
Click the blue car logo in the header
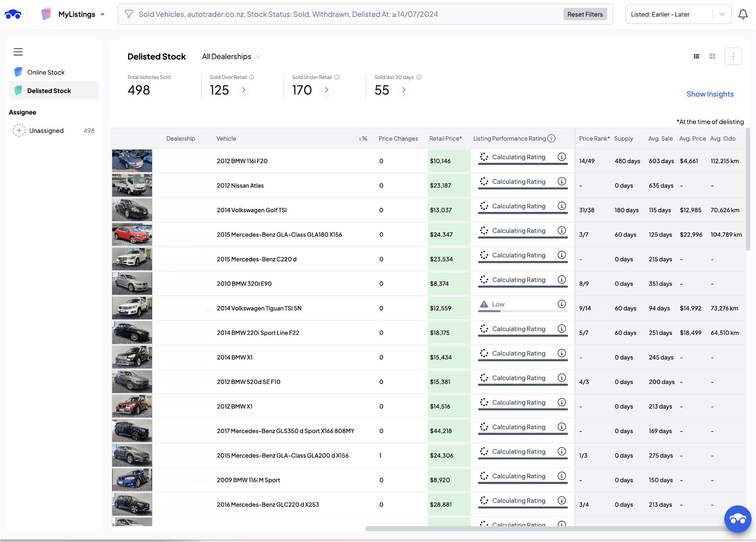[x=13, y=14]
